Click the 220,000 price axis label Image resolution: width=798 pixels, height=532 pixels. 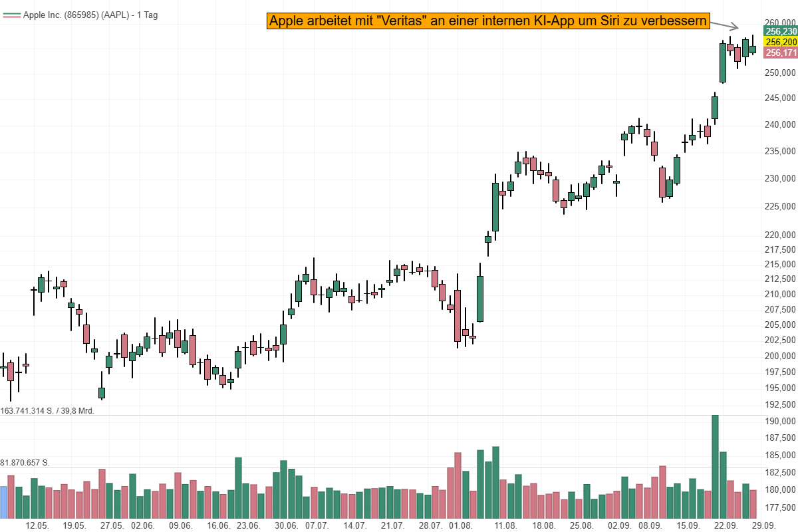pos(780,235)
